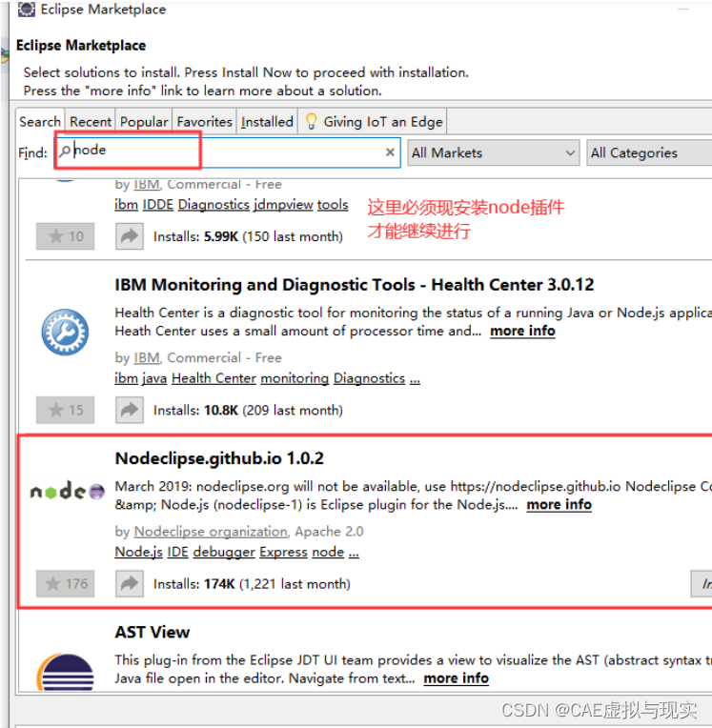
Task: Clear the Find search field
Action: tap(390, 152)
